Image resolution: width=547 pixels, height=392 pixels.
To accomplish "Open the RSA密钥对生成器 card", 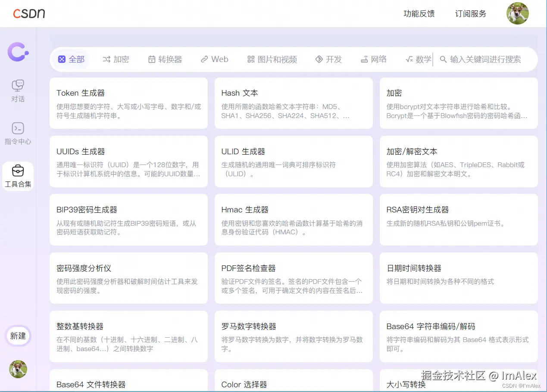I will [459, 220].
